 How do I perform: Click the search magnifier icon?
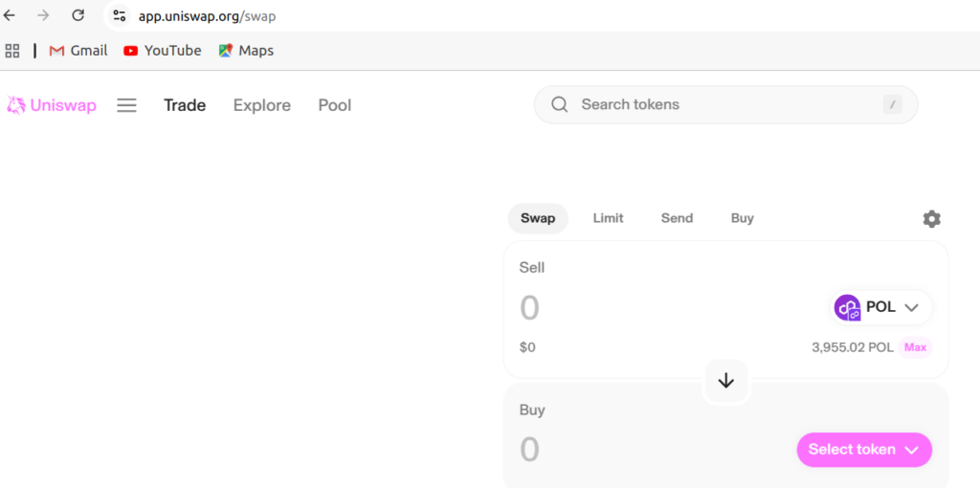[559, 104]
